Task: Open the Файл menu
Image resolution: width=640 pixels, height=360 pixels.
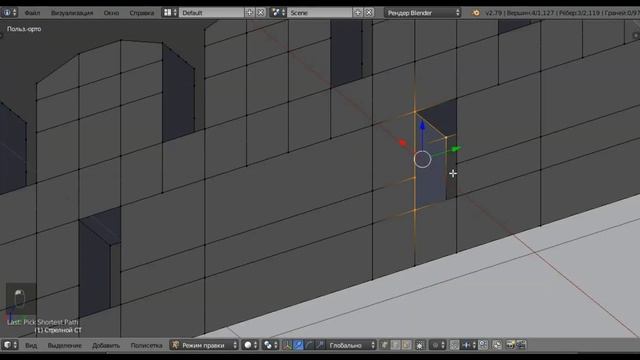Action: [x=32, y=13]
